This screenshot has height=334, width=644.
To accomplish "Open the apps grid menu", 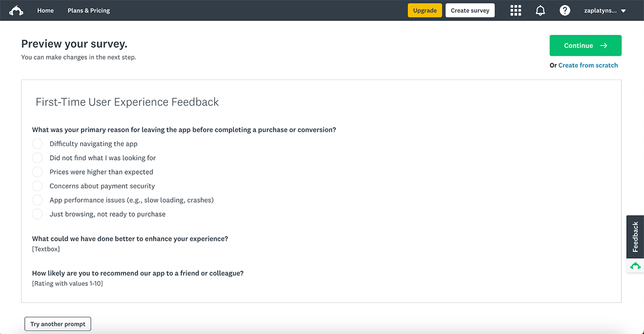I will [x=516, y=11].
